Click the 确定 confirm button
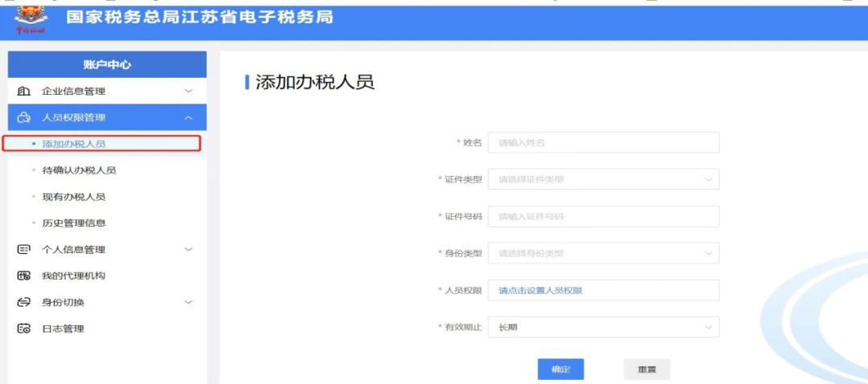This screenshot has height=384, width=868. 560,370
